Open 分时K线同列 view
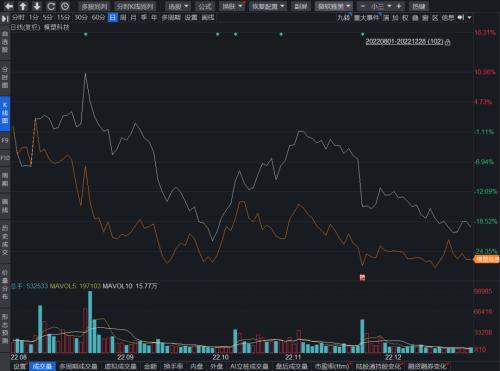The width and height of the screenshot is (500, 371). coord(135,6)
